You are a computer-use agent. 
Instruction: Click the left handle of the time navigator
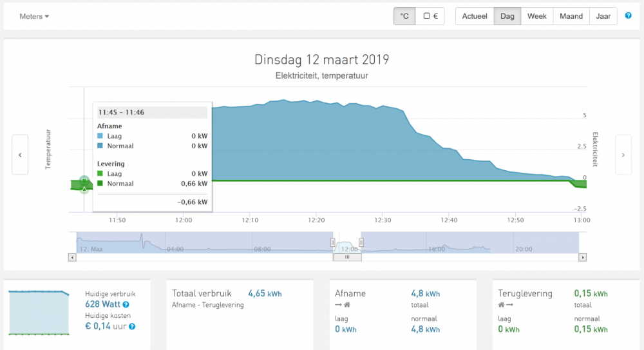pyautogui.click(x=333, y=242)
